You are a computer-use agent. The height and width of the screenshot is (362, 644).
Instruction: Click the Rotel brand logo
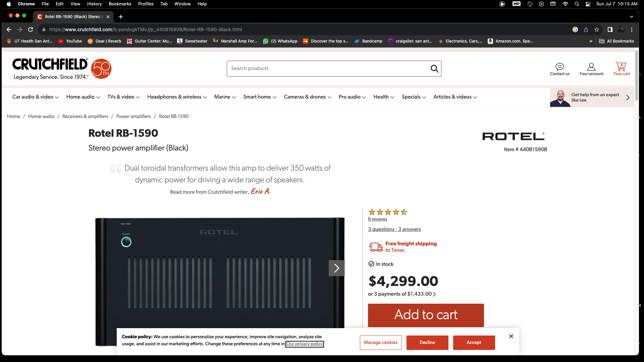pos(513,136)
